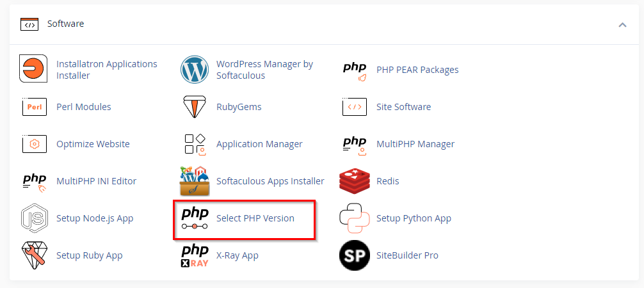The height and width of the screenshot is (288, 644).
Task: Click the Application Manager shapes icon
Action: coord(195,144)
